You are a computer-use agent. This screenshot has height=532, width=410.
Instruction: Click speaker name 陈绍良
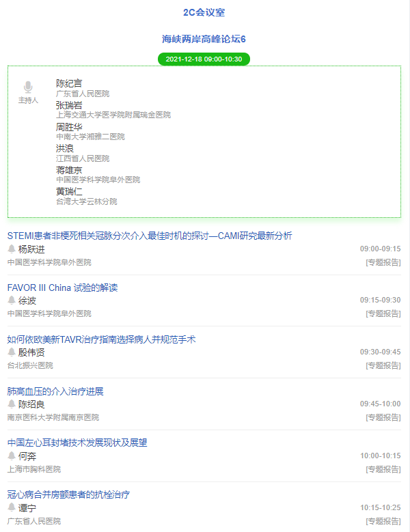tap(31, 404)
